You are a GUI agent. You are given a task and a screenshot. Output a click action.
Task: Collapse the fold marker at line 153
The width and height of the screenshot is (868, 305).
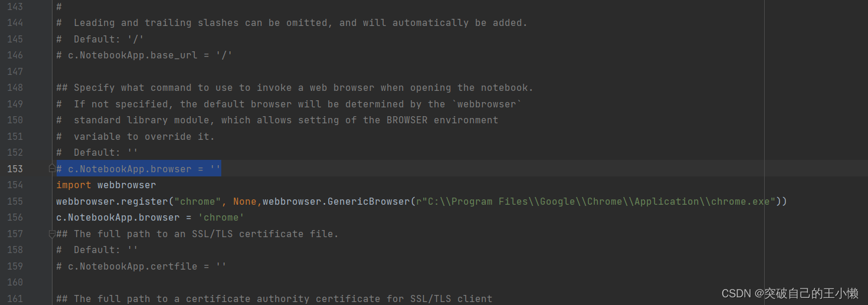click(52, 169)
